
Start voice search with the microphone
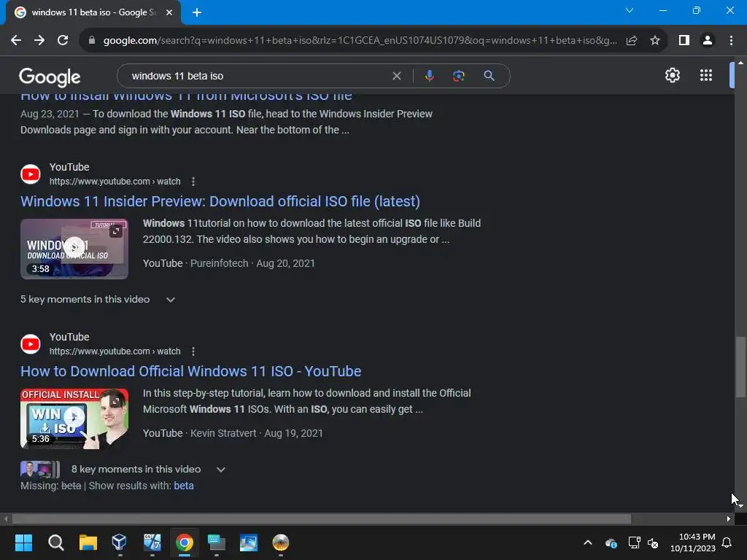429,76
